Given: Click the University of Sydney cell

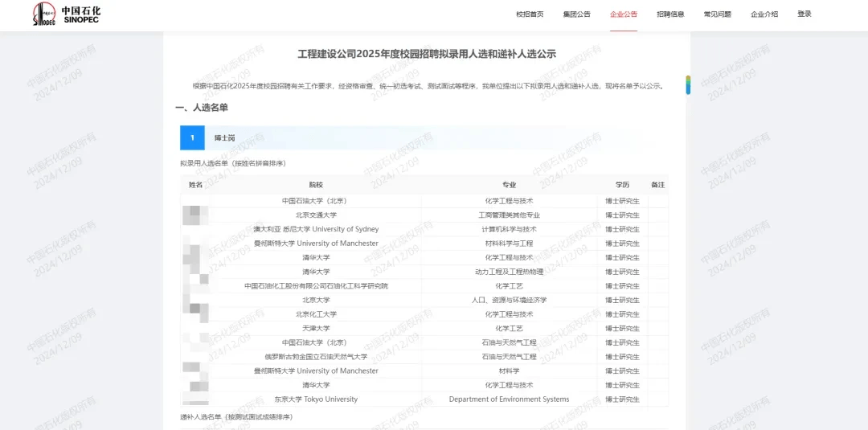Looking at the screenshot, I should (x=316, y=229).
